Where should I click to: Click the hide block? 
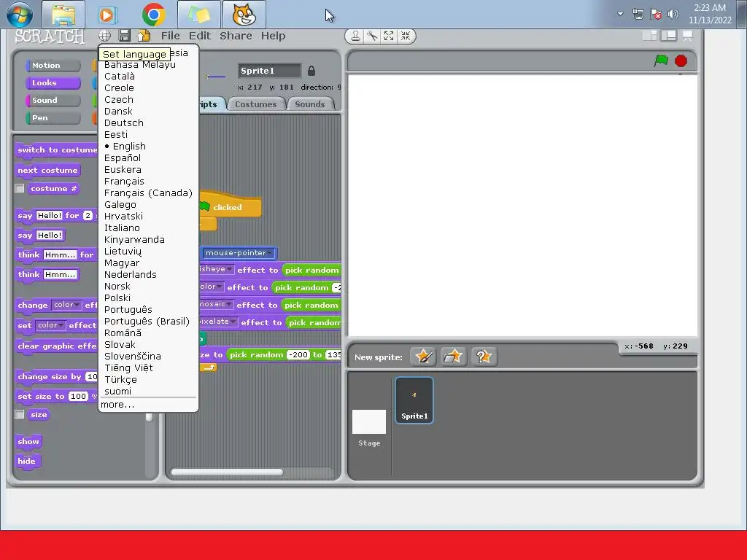click(27, 461)
